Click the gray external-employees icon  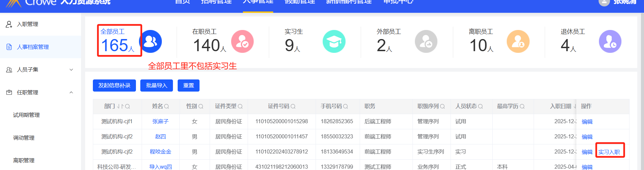pyautogui.click(x=426, y=41)
